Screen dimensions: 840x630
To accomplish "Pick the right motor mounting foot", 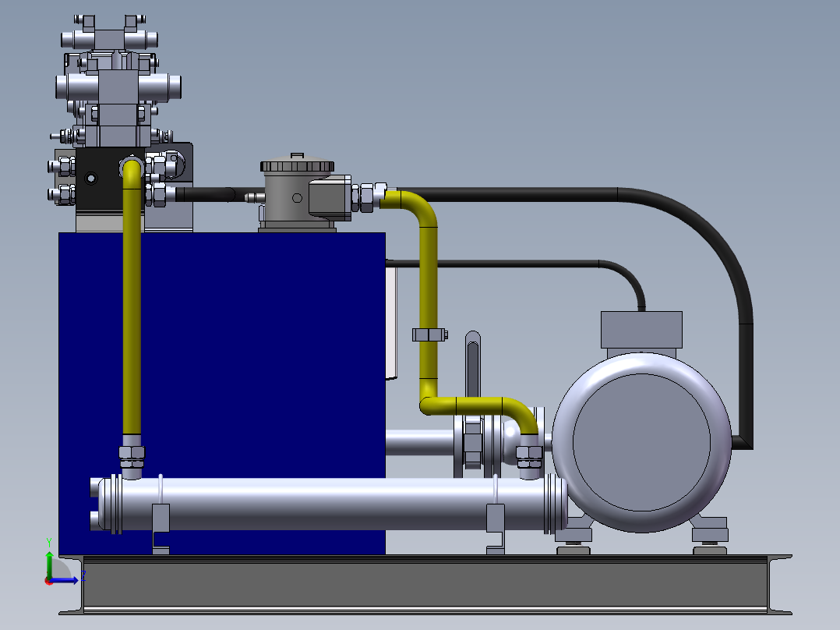I will click(x=709, y=533).
